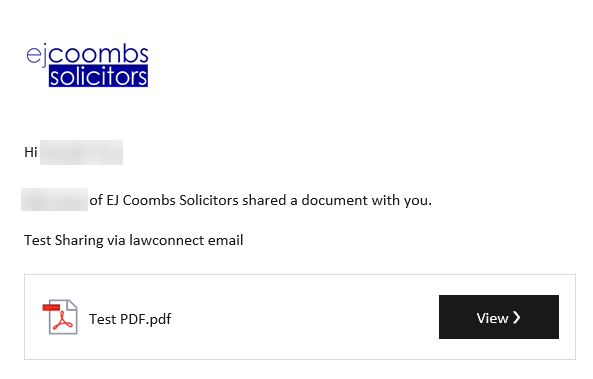Click the blue solicitors block in the logo
Viewport: 593px width, 379px height.
(x=98, y=76)
